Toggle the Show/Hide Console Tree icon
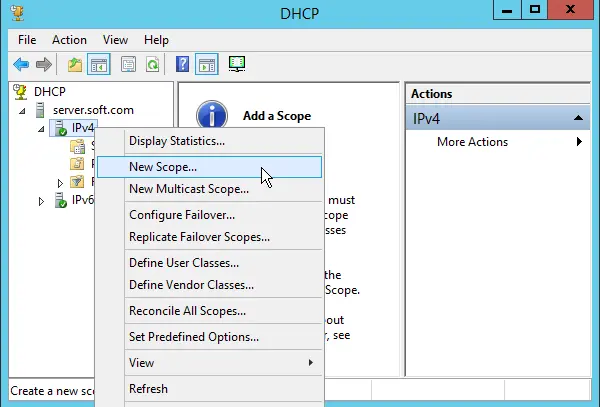This screenshot has height=407, width=600. coord(98,65)
